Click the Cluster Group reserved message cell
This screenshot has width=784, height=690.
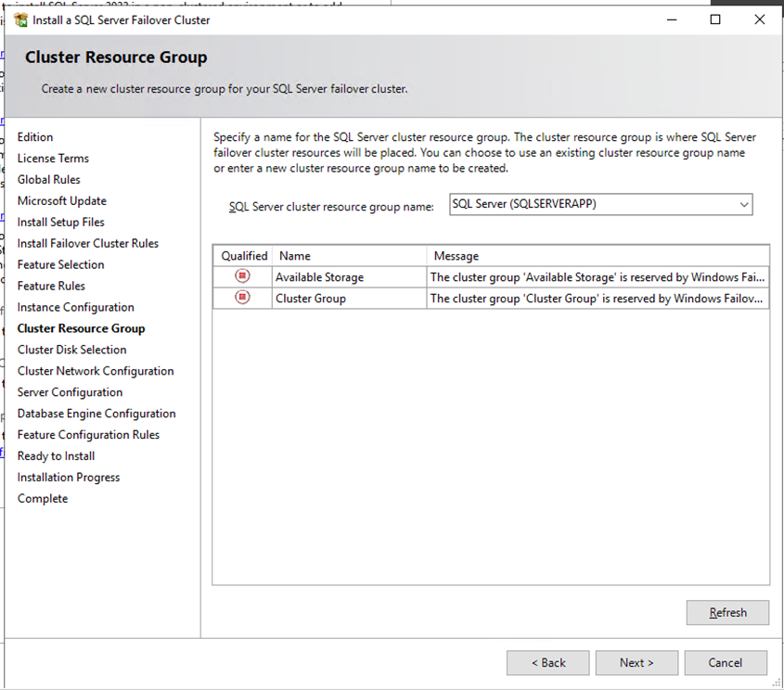598,299
